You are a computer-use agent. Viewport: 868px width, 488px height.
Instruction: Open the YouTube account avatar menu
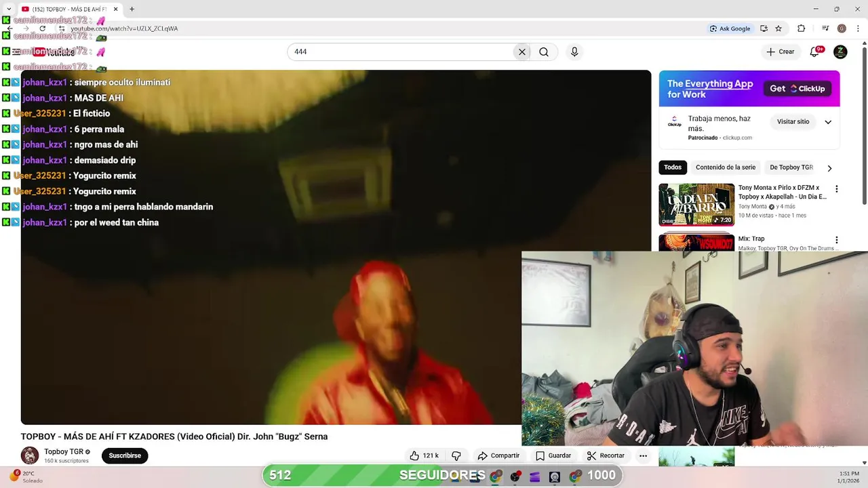click(x=840, y=52)
